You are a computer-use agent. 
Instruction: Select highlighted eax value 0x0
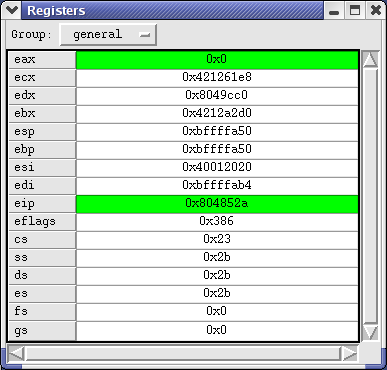(x=217, y=60)
